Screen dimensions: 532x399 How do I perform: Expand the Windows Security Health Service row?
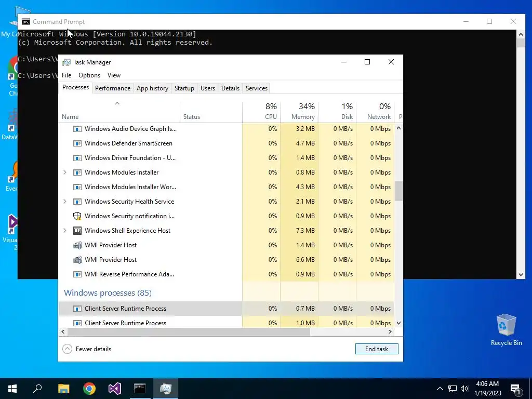tap(65, 202)
